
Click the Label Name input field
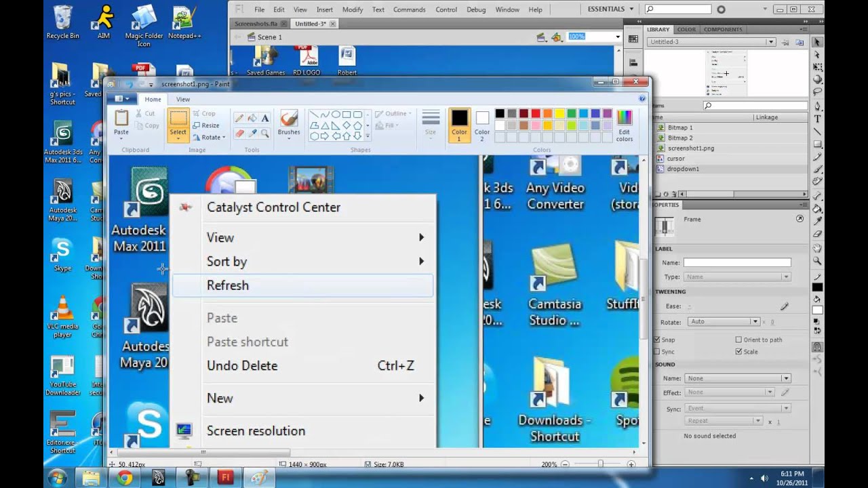point(737,262)
